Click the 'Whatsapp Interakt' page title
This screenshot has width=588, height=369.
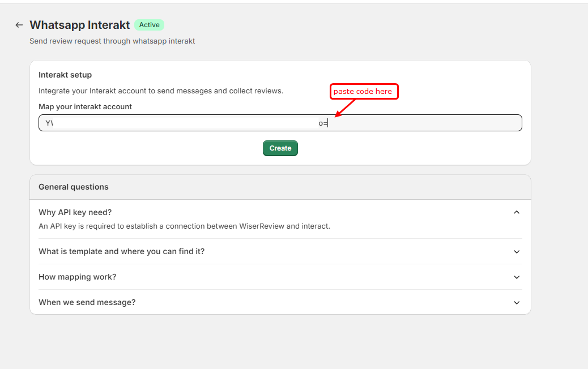click(79, 25)
